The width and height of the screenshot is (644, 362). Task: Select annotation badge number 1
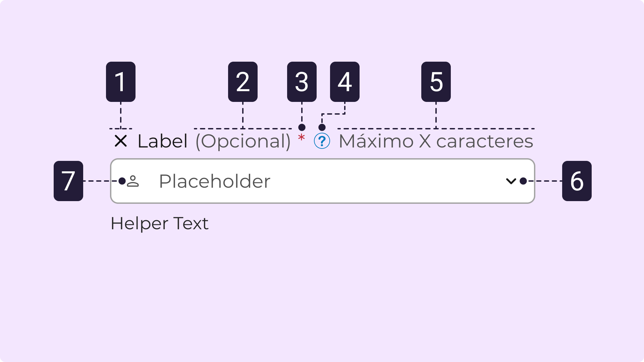[x=121, y=82]
